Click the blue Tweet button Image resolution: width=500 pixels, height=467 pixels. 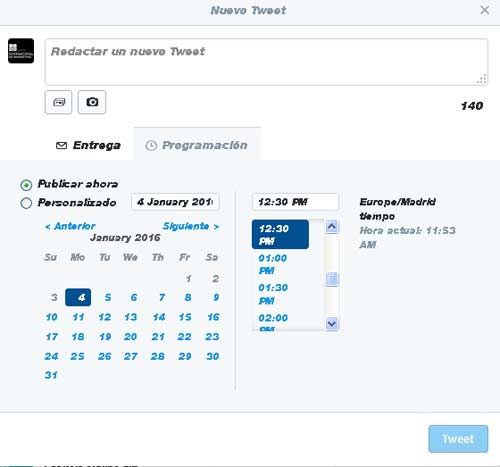(x=458, y=439)
